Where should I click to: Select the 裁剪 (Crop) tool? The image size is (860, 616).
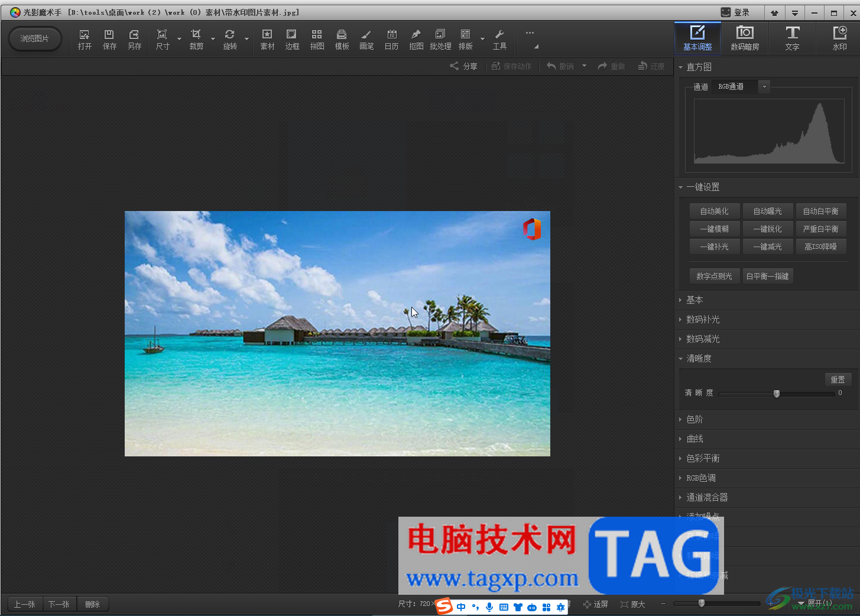click(x=196, y=40)
